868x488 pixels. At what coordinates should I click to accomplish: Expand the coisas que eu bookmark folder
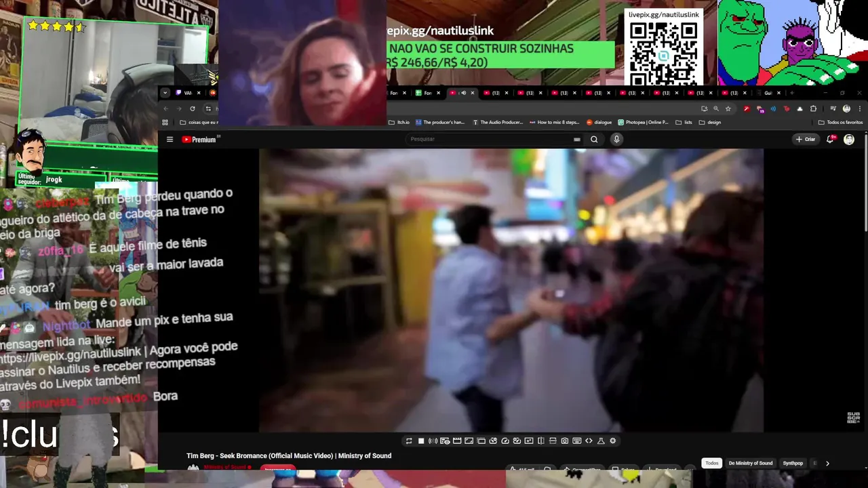(x=199, y=123)
